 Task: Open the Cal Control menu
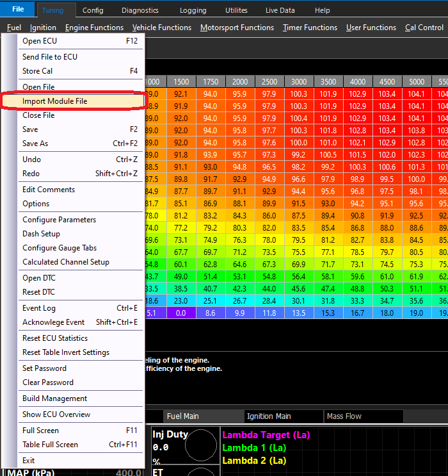[x=424, y=28]
